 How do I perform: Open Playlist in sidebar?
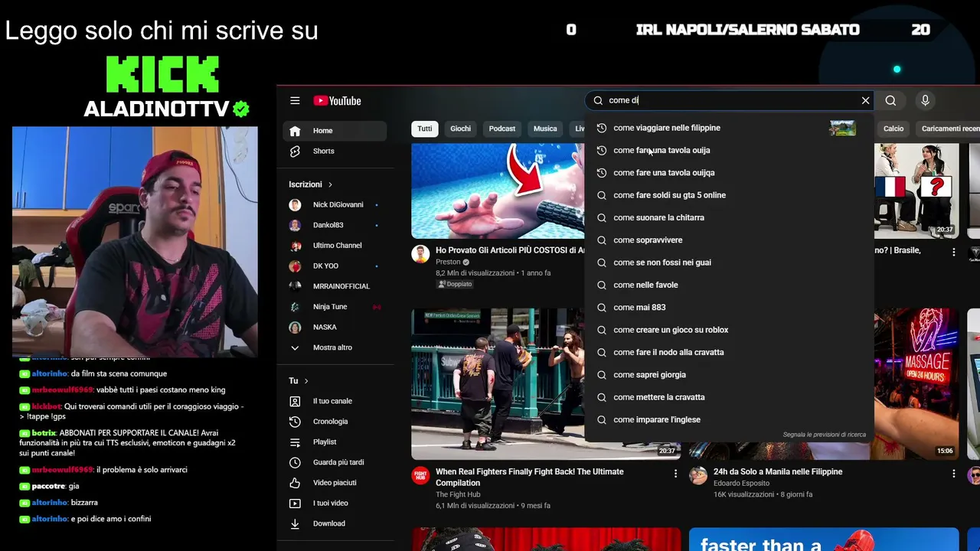coord(335,442)
